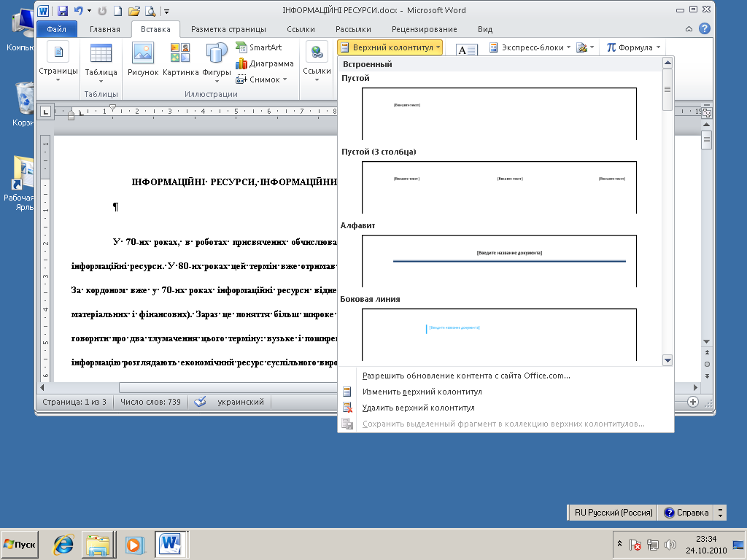Click the spell check icon in status bar
Image resolution: width=747 pixels, height=560 pixels.
pyautogui.click(x=200, y=402)
